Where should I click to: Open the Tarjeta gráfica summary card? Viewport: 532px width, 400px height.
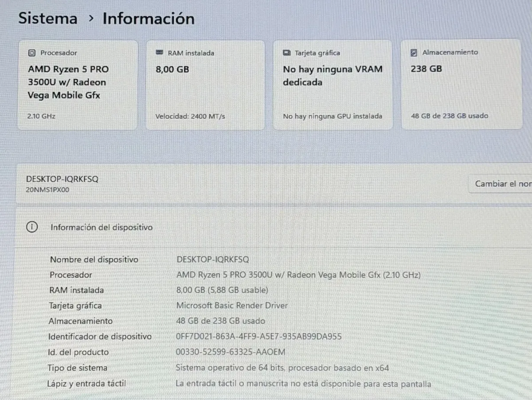332,85
